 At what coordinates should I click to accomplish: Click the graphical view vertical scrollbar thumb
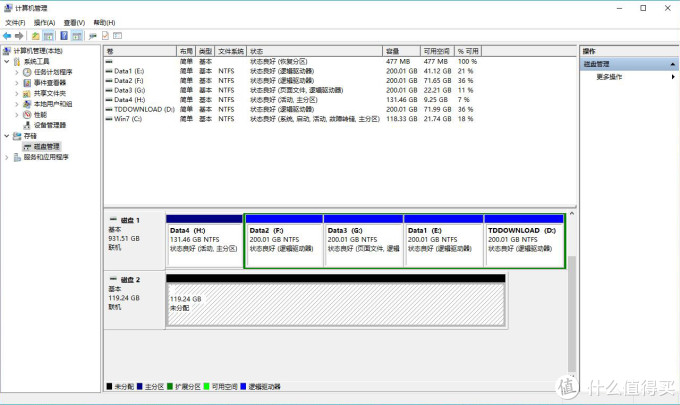tap(572, 314)
